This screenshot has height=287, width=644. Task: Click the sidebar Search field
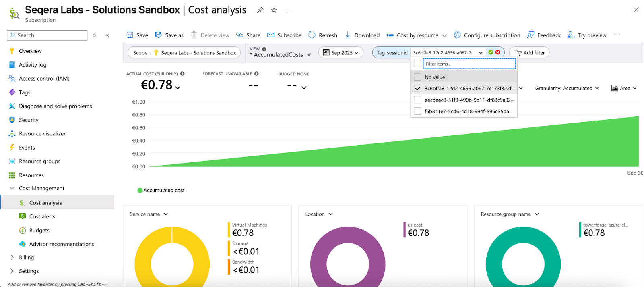pos(47,35)
